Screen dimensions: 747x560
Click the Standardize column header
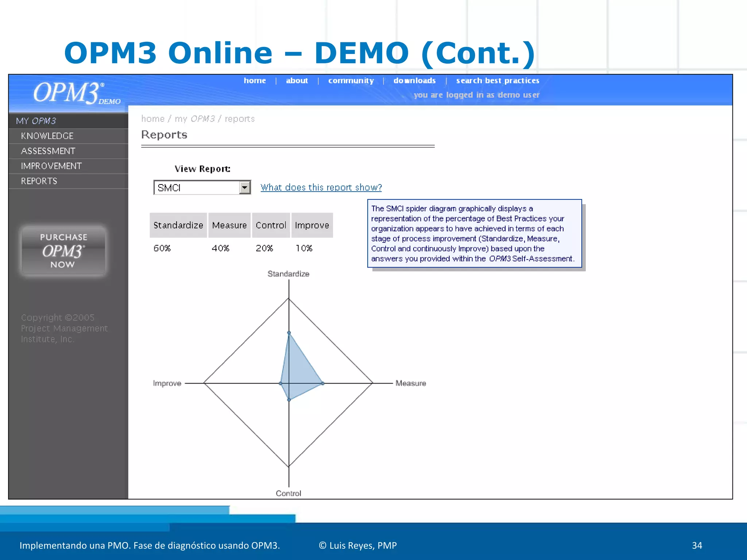[178, 225]
